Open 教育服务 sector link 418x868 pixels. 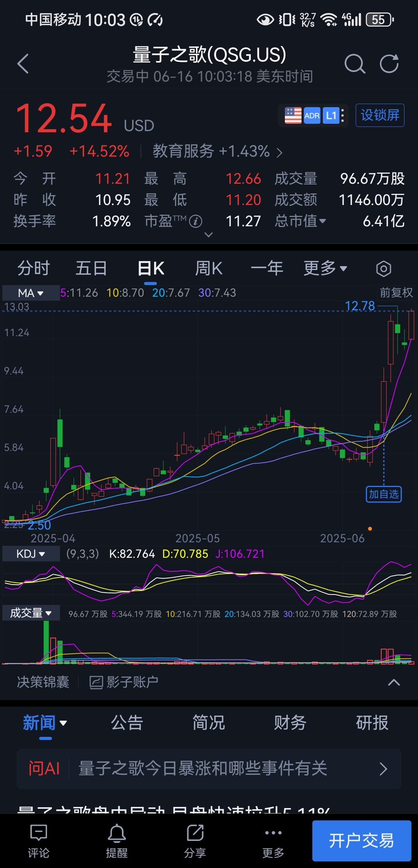point(218,151)
